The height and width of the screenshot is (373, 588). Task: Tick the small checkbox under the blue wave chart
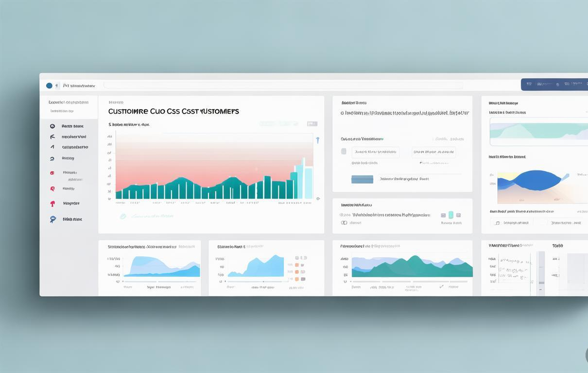coord(497,223)
